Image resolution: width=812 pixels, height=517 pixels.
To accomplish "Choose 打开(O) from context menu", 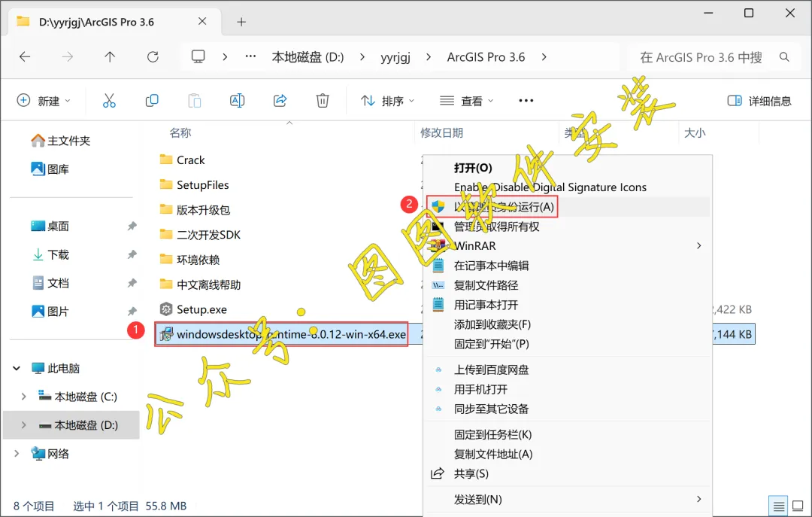I will 568,168.
